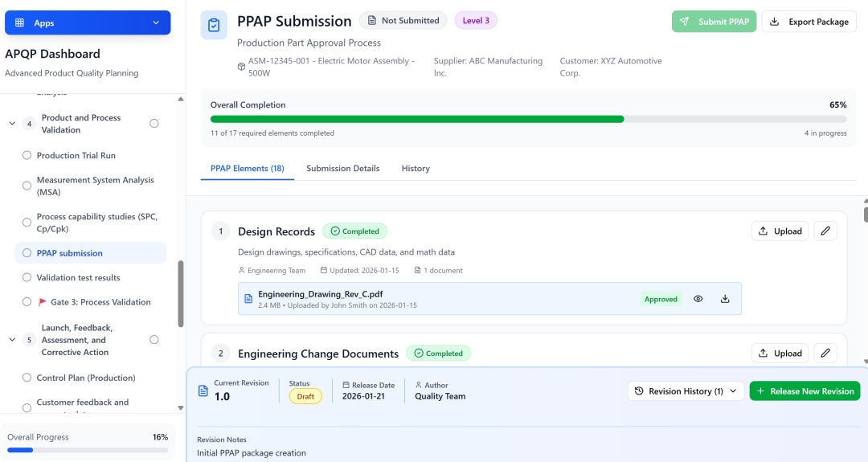Click the sidebar scroll up arrow
The height and width of the screenshot is (462, 868).
click(181, 99)
